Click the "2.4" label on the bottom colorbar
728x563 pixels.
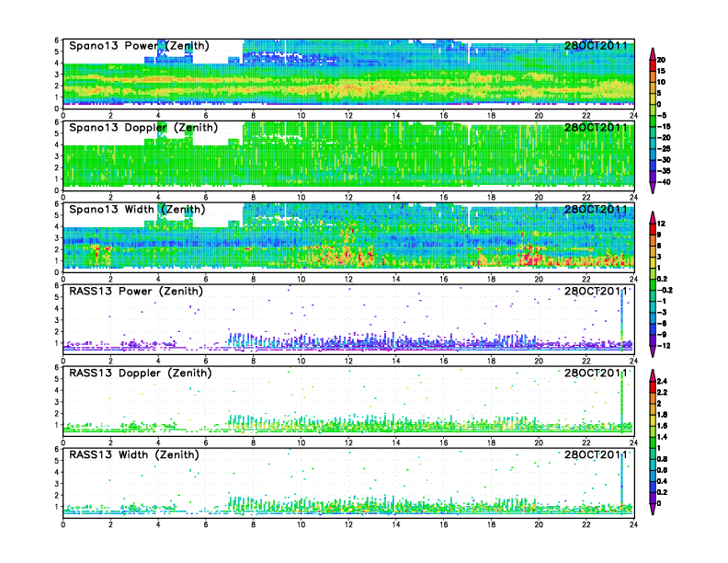point(662,381)
